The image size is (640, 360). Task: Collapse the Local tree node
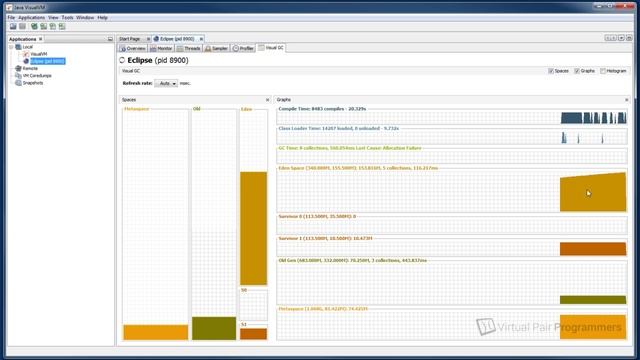11,47
